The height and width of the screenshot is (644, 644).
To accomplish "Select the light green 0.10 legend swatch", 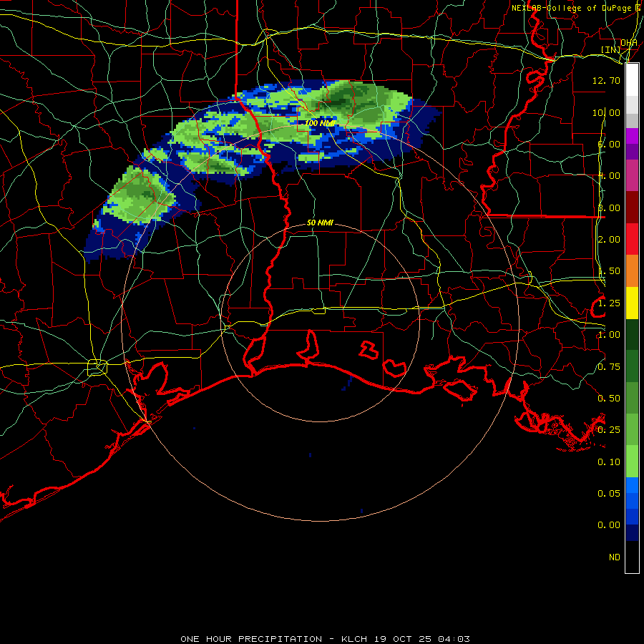I will (x=632, y=462).
